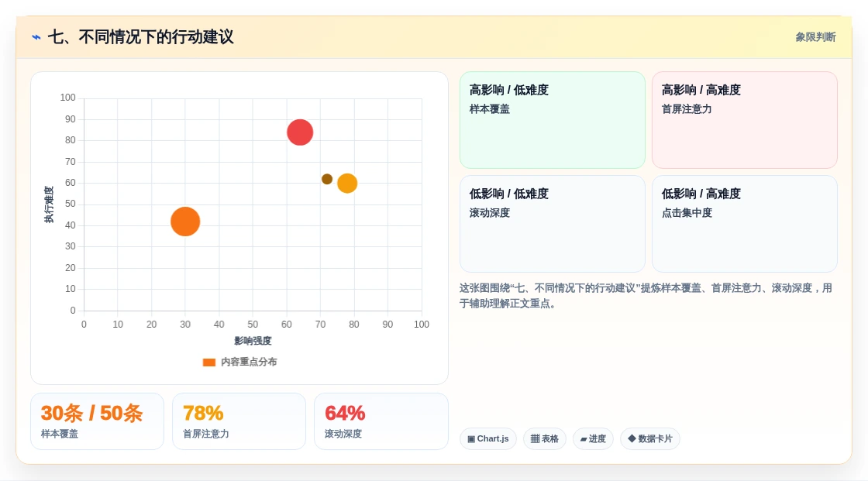Select the 低影响 / 高难度 quadrant card

coord(745,224)
